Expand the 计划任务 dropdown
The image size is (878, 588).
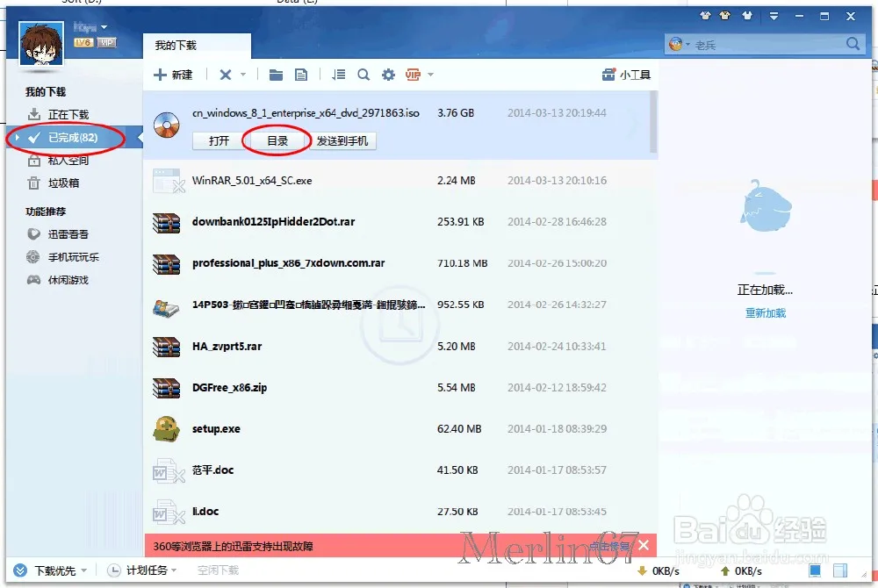[x=143, y=570]
